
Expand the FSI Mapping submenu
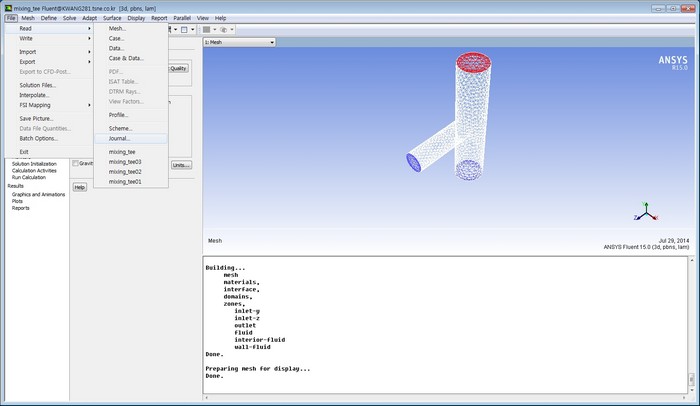pos(89,105)
